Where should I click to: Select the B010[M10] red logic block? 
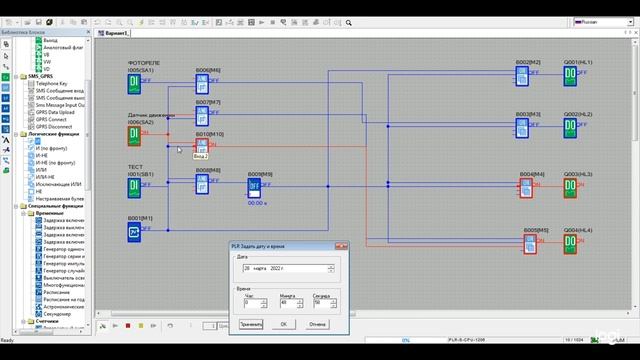tap(202, 146)
